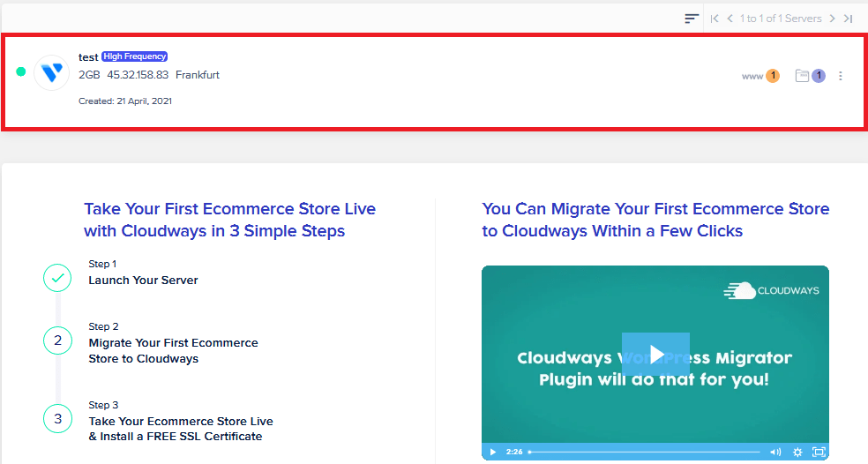Open the projects folder icon
Viewport: 868px width, 464px height.
click(x=802, y=76)
